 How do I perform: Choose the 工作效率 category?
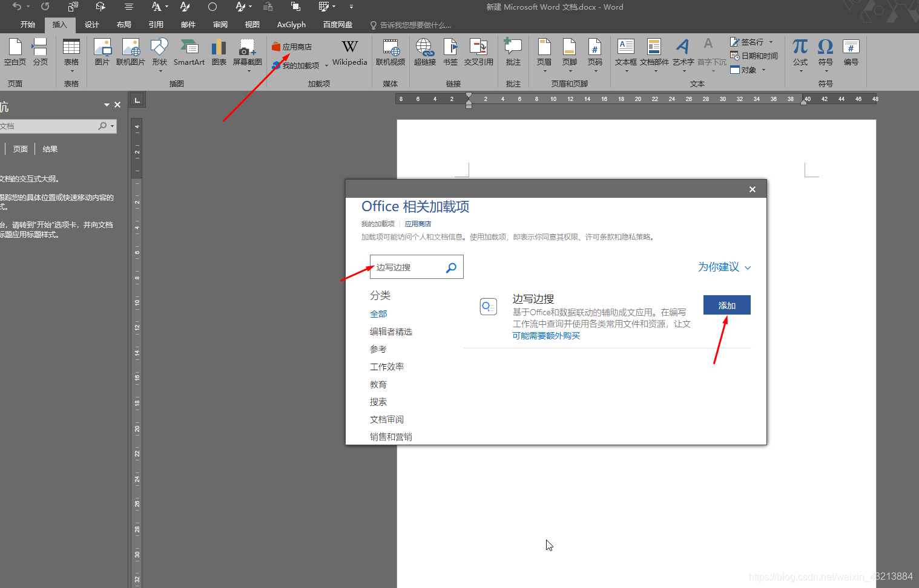(x=387, y=367)
